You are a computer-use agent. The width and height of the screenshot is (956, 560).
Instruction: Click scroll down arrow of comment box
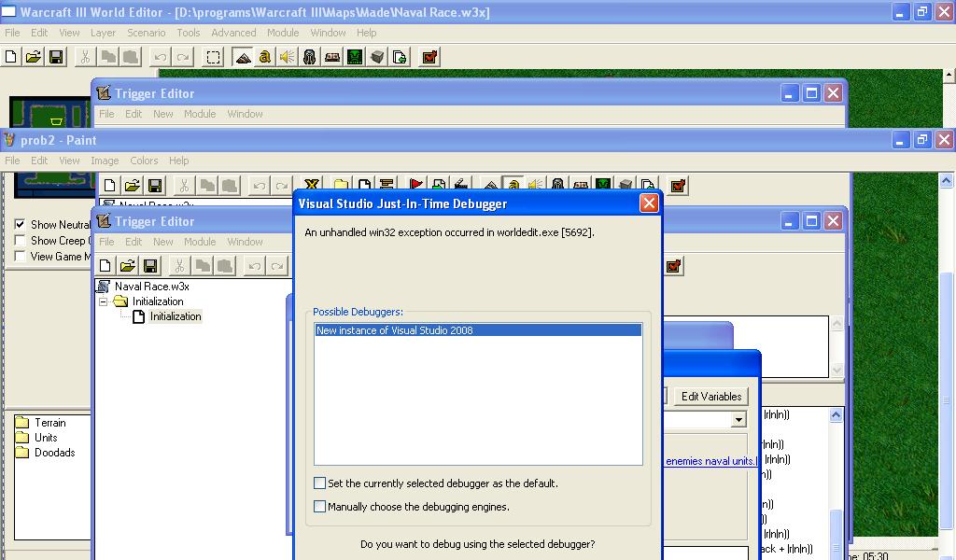pyautogui.click(x=836, y=370)
